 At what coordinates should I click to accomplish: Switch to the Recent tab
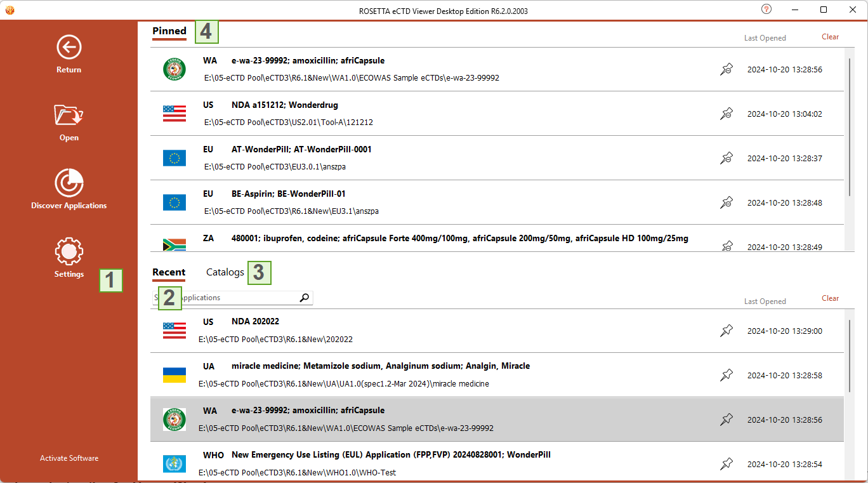click(169, 272)
